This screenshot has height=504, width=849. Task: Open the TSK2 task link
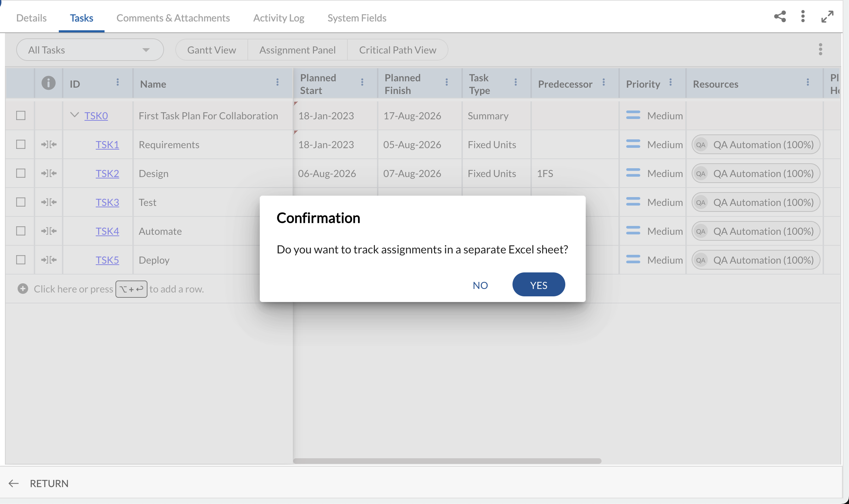pyautogui.click(x=107, y=174)
